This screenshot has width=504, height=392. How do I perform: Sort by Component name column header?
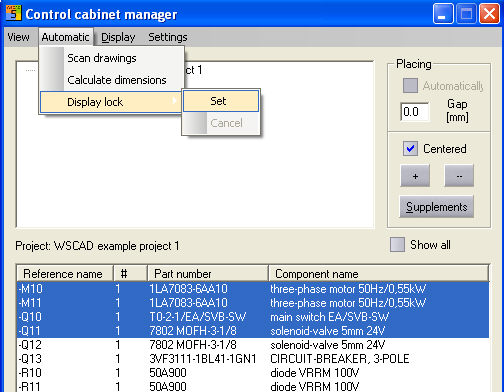[378, 274]
